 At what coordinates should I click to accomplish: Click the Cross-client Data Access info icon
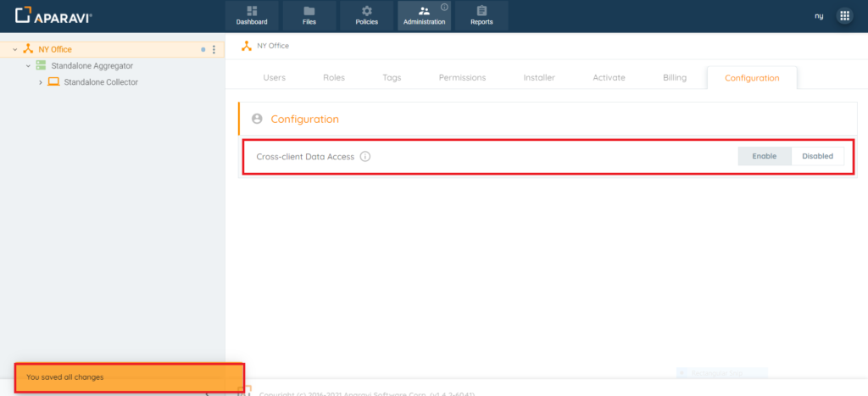(x=365, y=156)
